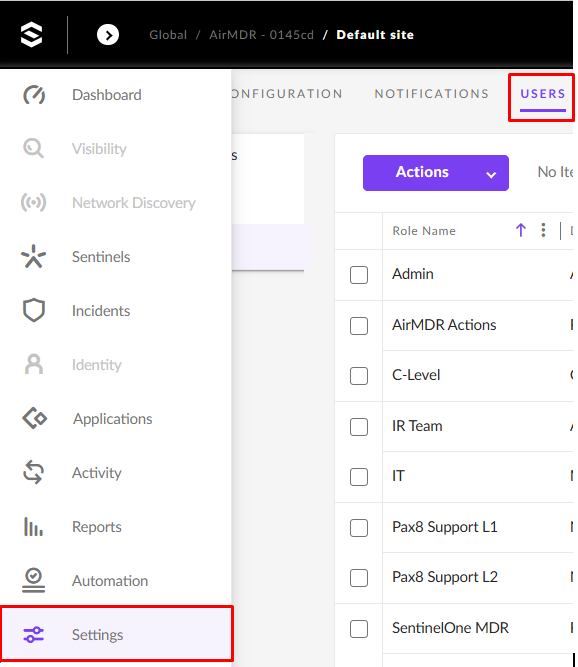Click the Visibility magnifier icon
Screen dimensions: 578x667
[33, 148]
